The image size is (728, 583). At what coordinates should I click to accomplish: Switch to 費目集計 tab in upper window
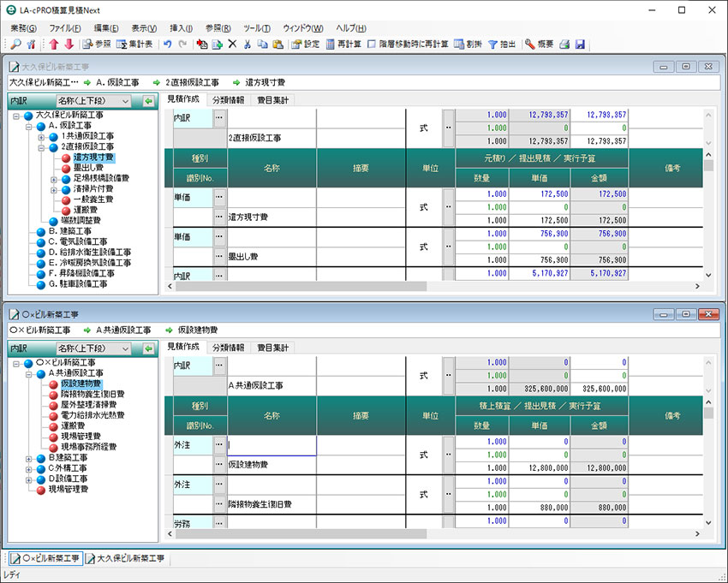tap(273, 100)
